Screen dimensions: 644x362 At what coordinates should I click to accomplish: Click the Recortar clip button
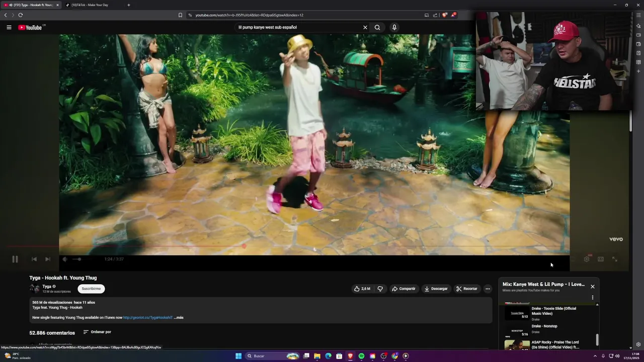467,289
